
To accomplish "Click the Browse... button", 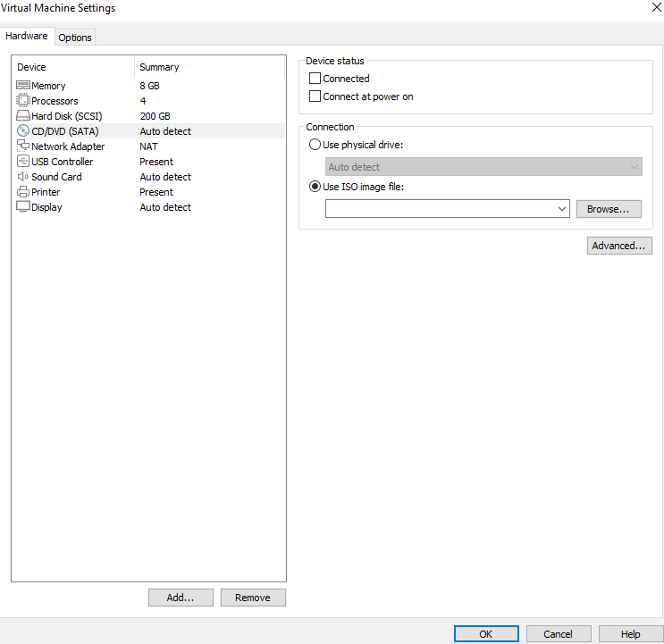I will pyautogui.click(x=609, y=209).
